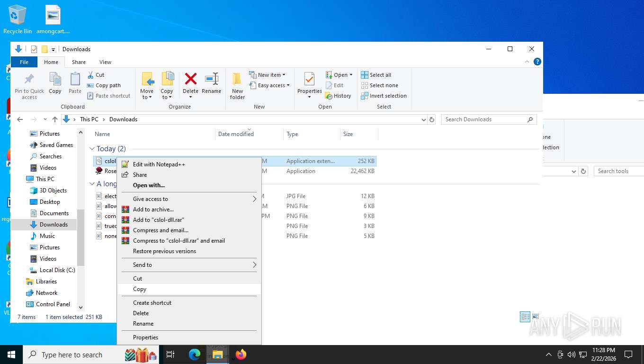Screen dimensions: 644x364
Task: Select 3D Objects in navigation pane
Action: pos(53,191)
